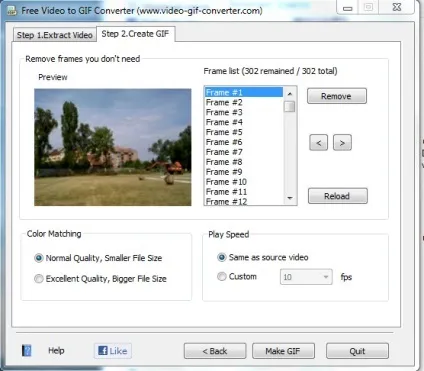Click the Facebook Like button

[113, 351]
